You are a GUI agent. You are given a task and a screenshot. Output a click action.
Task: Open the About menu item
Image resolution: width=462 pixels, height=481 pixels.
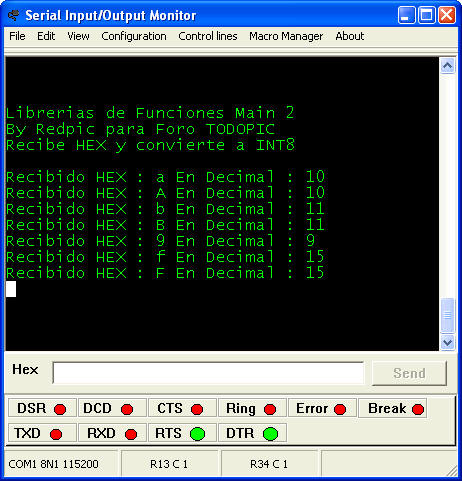click(x=350, y=36)
